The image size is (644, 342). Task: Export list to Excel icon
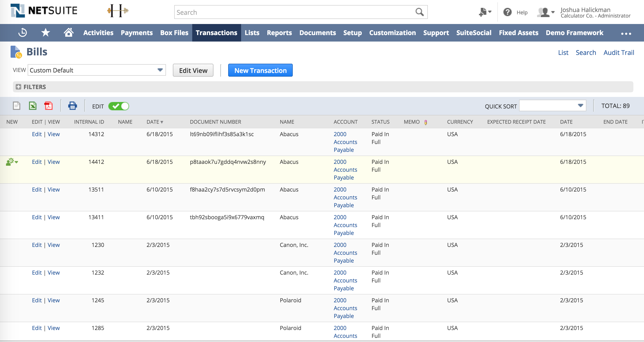pyautogui.click(x=33, y=106)
